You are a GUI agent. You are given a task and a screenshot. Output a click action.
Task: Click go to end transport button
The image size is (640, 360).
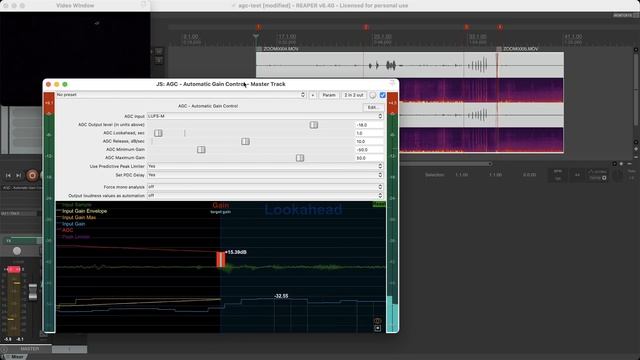[18, 176]
